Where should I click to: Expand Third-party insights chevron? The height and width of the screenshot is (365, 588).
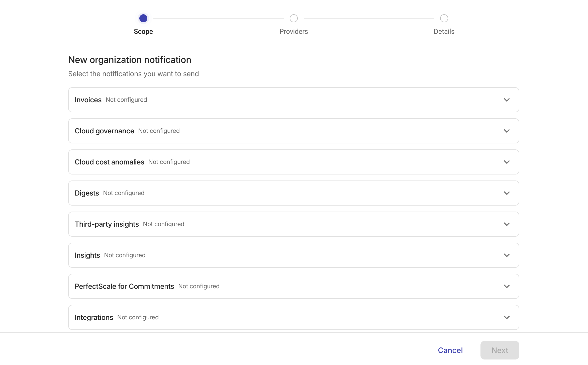(x=507, y=224)
